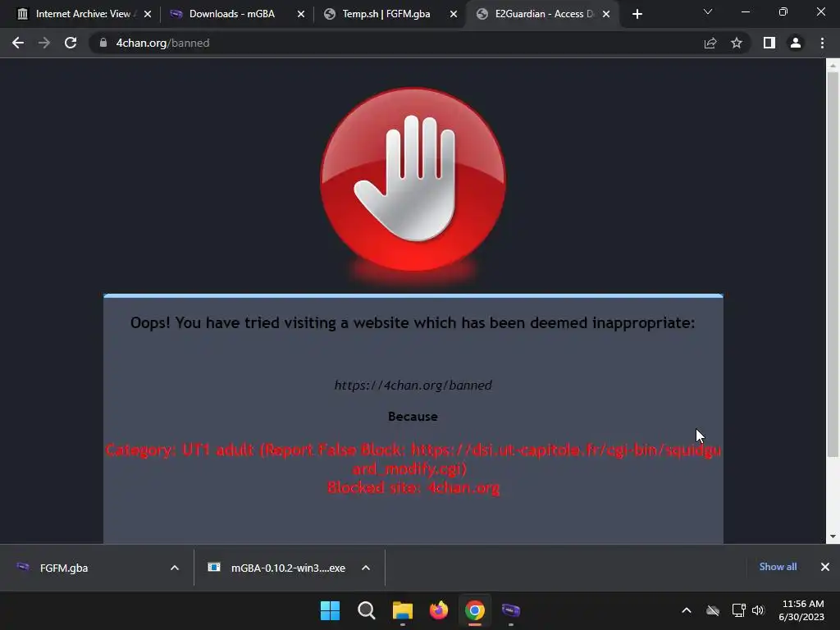Open Windows Search from the taskbar
The height and width of the screenshot is (630, 840).
point(367,610)
